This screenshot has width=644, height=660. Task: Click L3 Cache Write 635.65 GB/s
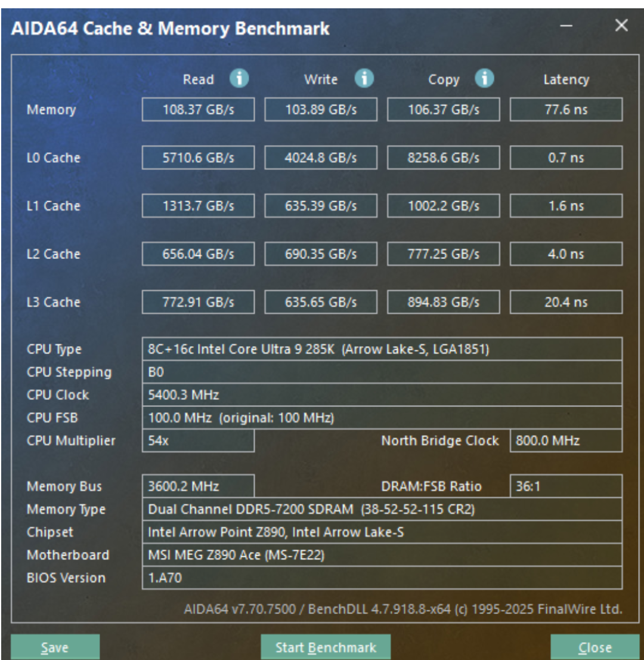[x=321, y=302]
